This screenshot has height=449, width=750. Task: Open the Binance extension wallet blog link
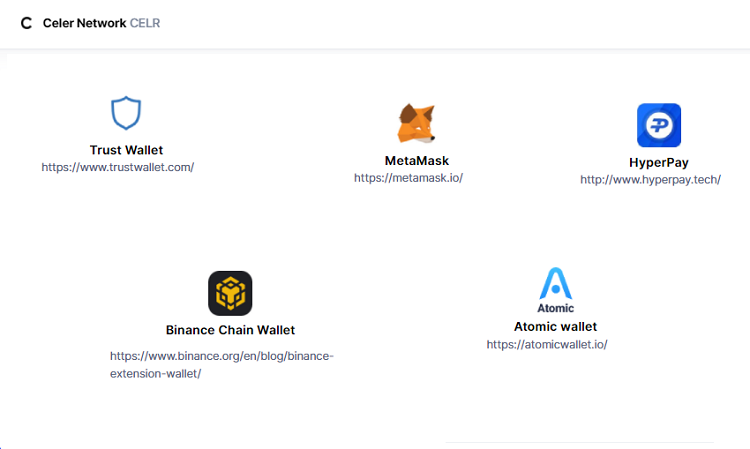pos(221,355)
